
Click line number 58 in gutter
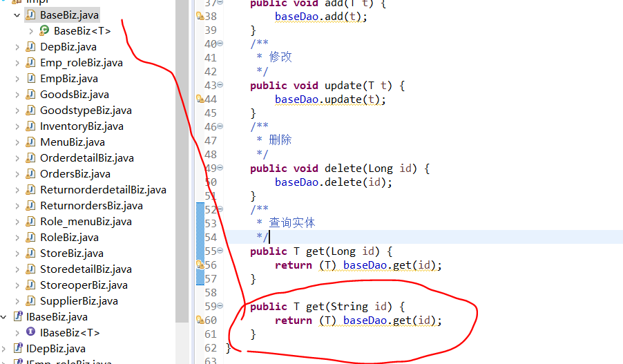(x=211, y=292)
